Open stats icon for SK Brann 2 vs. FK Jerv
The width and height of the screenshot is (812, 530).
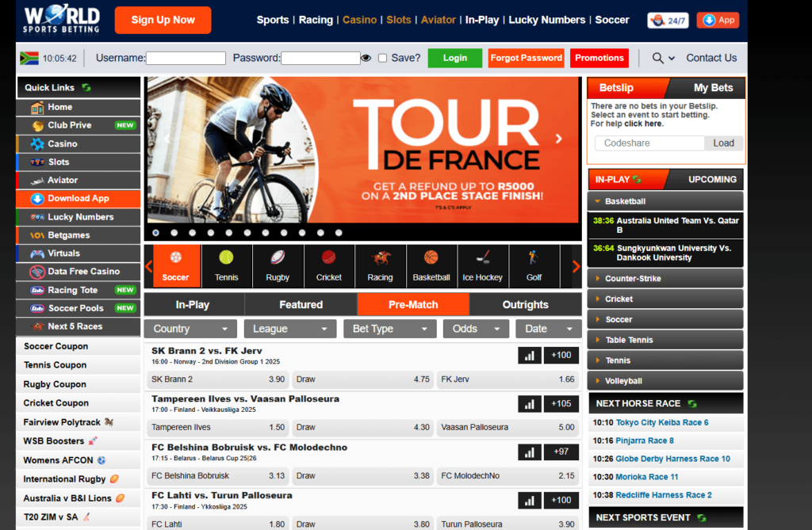pyautogui.click(x=529, y=356)
